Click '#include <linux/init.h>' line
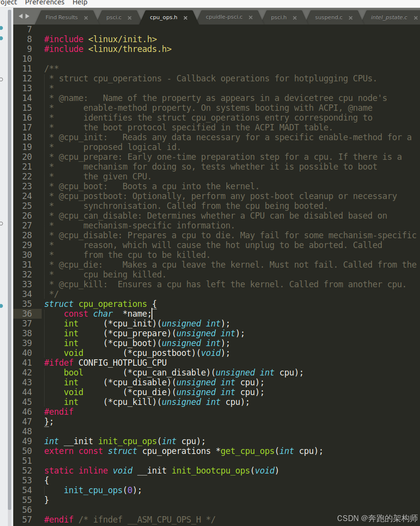420x526 pixels. coord(100,39)
